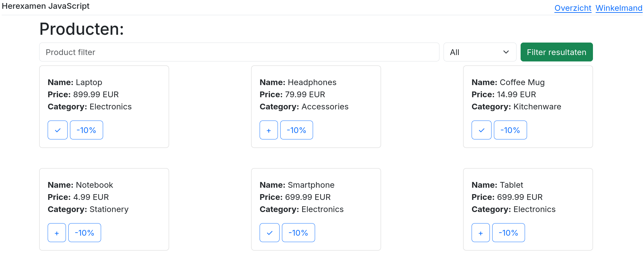Open the Overzicht navigation link
Viewport: 644px width, 262px height.
573,8
